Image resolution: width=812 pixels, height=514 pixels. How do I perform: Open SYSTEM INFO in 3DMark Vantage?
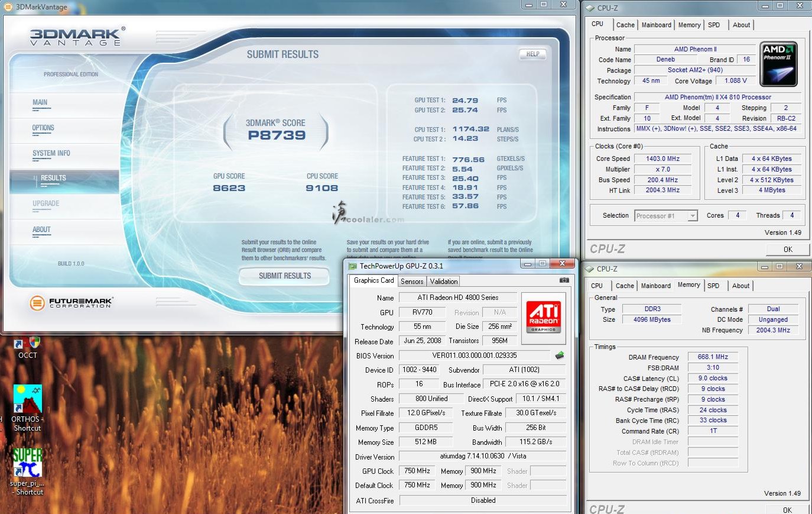(51, 153)
